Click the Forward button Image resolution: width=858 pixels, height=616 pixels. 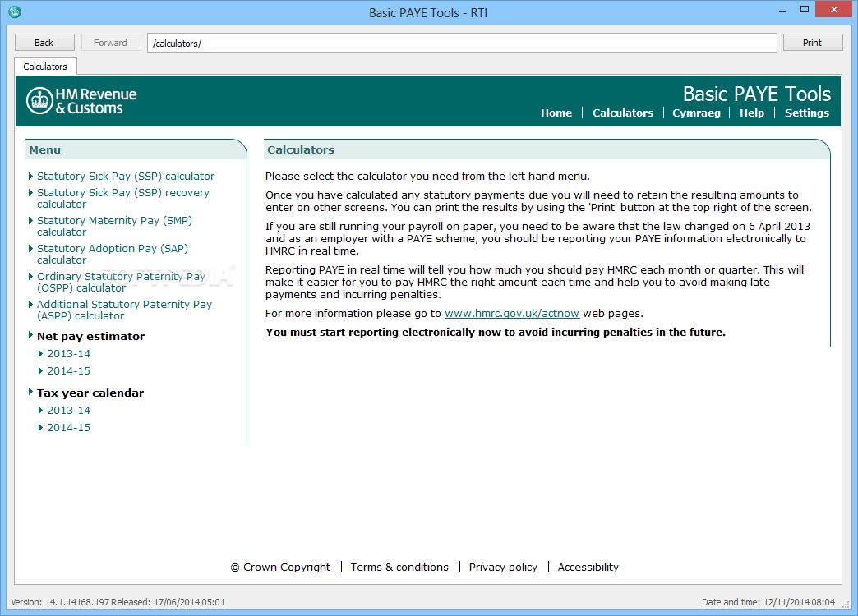pos(110,43)
